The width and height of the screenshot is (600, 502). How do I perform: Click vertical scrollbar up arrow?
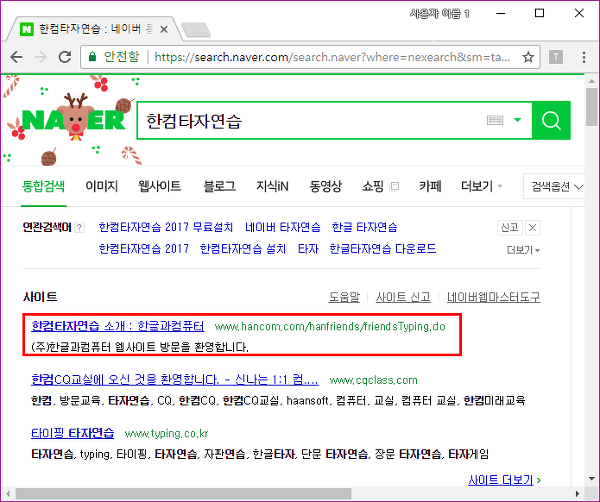592,81
